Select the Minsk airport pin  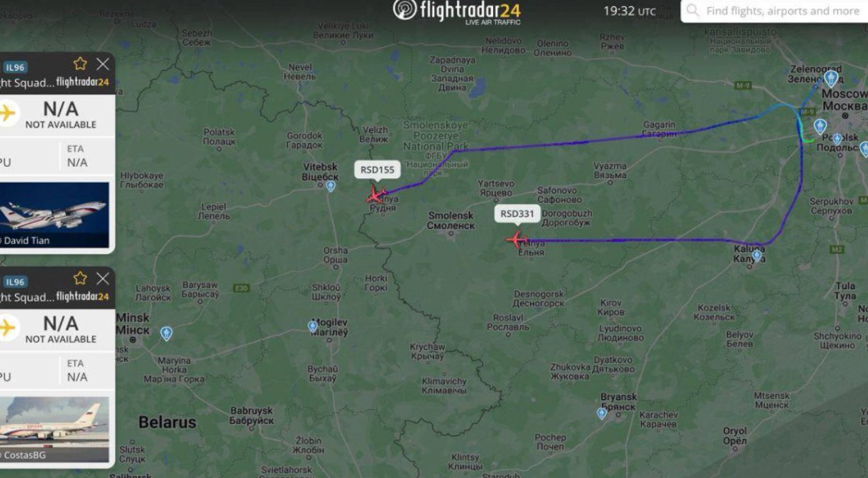(x=166, y=333)
